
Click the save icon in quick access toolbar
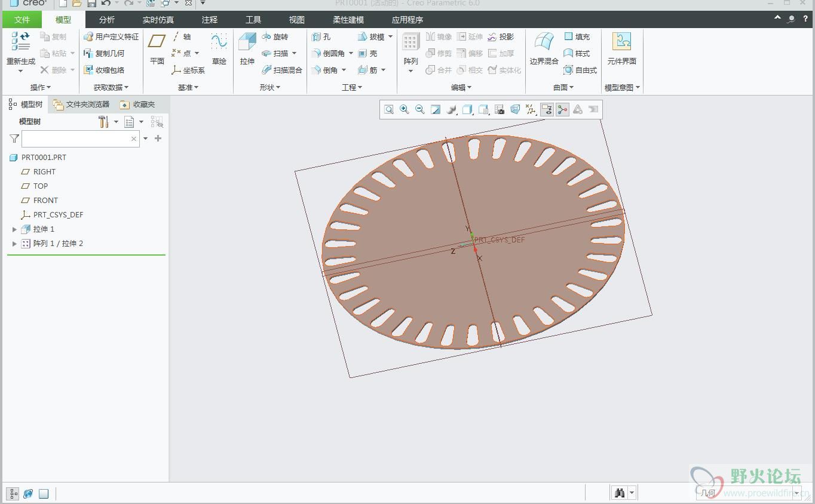pyautogui.click(x=91, y=3)
